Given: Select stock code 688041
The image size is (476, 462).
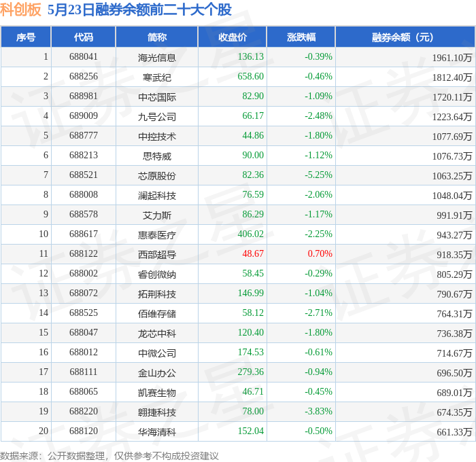Looking at the screenshot, I should (x=84, y=56).
